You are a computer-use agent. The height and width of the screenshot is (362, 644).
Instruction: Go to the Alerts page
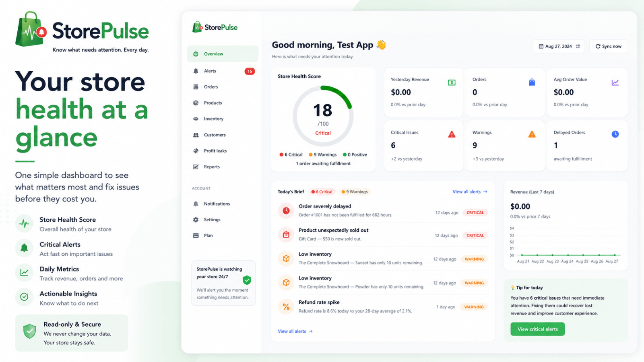coord(223,71)
